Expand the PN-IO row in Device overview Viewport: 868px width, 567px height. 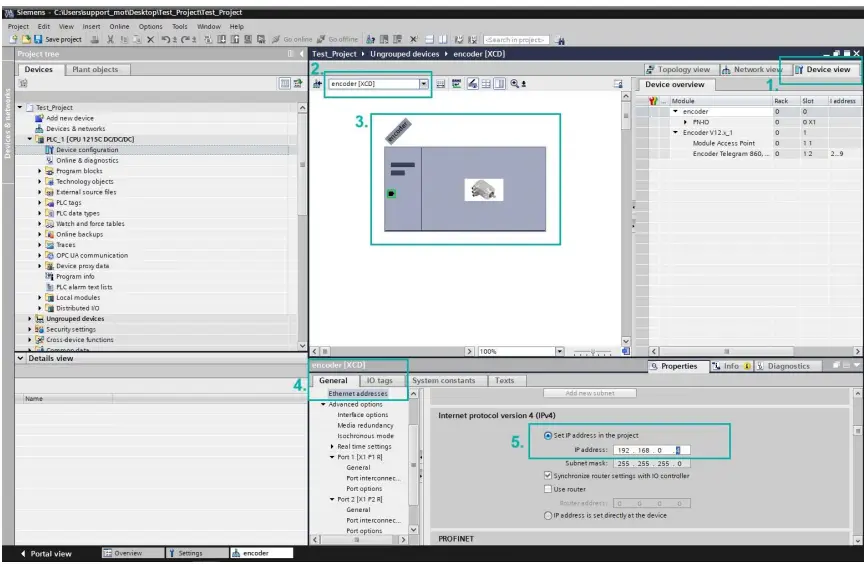[x=685, y=122]
